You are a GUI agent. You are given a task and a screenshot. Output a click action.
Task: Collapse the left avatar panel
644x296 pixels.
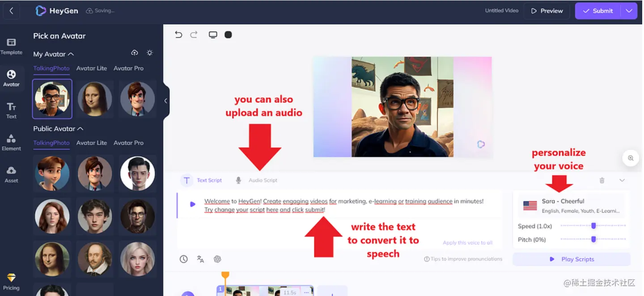coord(166,101)
